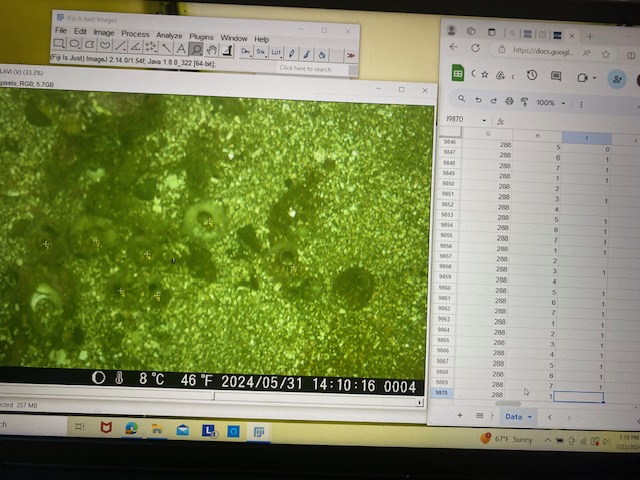The width and height of the screenshot is (640, 480).
Task: Print the spreadsheet
Action: [x=509, y=100]
